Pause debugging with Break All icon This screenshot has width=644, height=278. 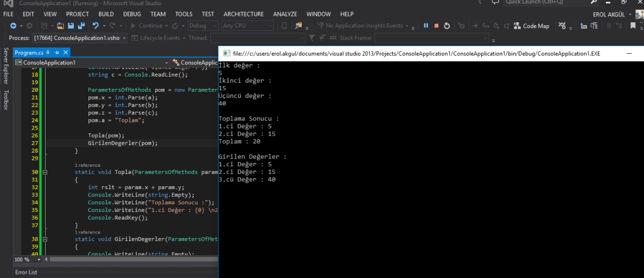click(x=426, y=26)
